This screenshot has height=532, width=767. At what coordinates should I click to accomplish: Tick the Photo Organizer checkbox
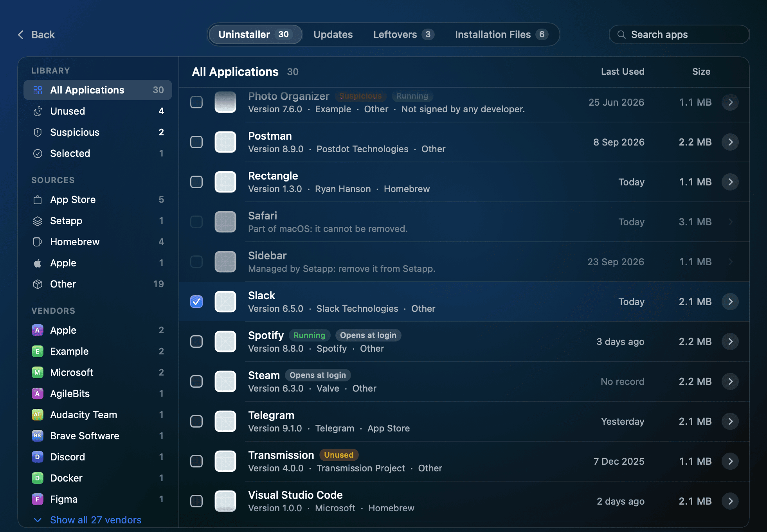[196, 102]
